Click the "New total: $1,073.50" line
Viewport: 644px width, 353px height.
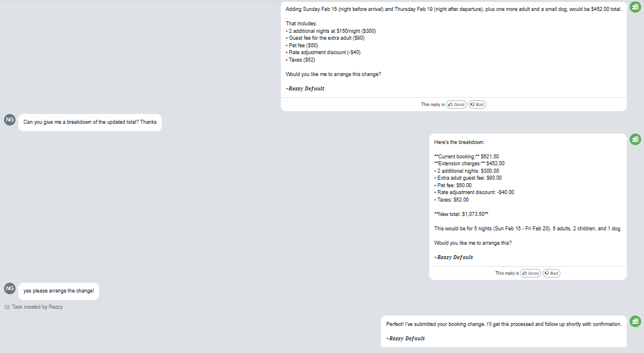pos(461,214)
